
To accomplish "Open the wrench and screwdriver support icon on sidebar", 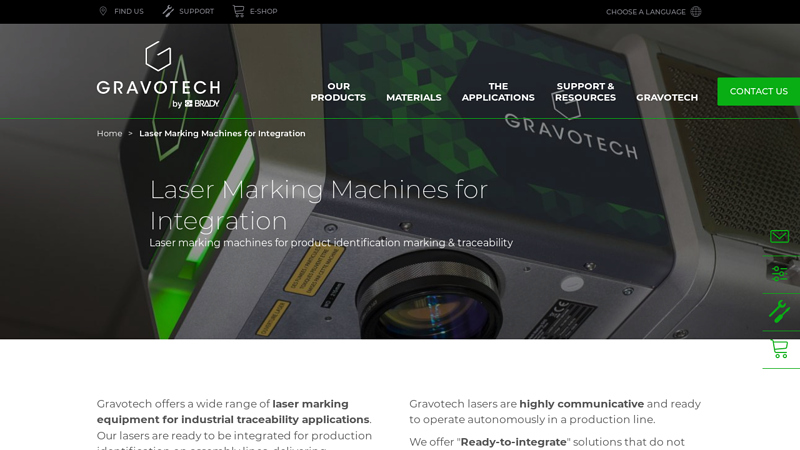I will [x=779, y=311].
